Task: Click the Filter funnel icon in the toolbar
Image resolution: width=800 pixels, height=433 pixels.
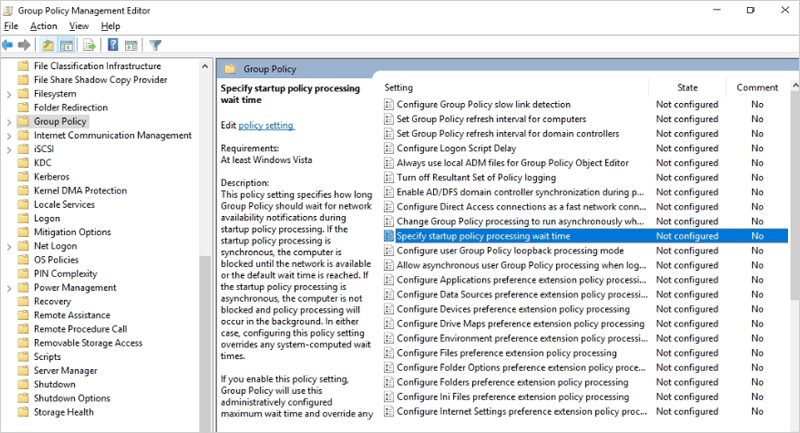Action: tap(156, 45)
